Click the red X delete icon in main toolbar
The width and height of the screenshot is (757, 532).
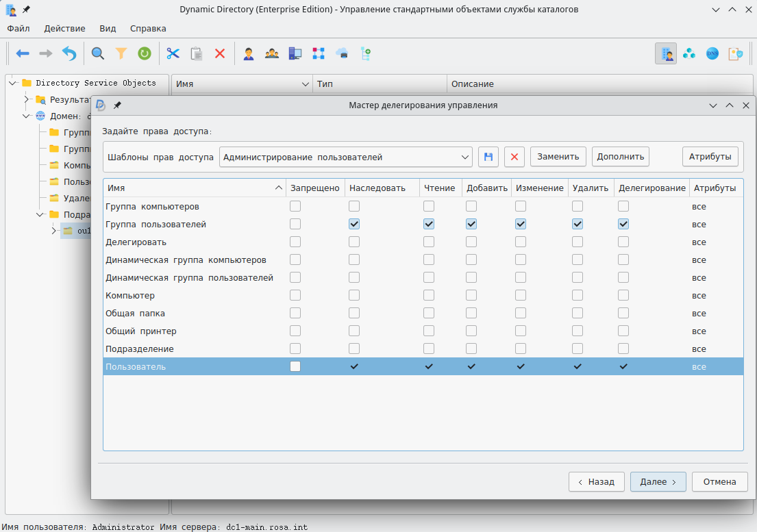click(x=220, y=53)
